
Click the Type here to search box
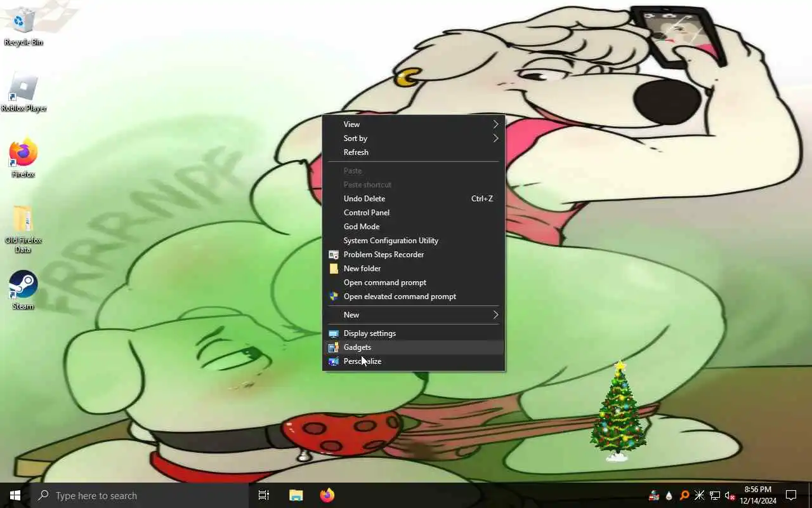tap(140, 495)
